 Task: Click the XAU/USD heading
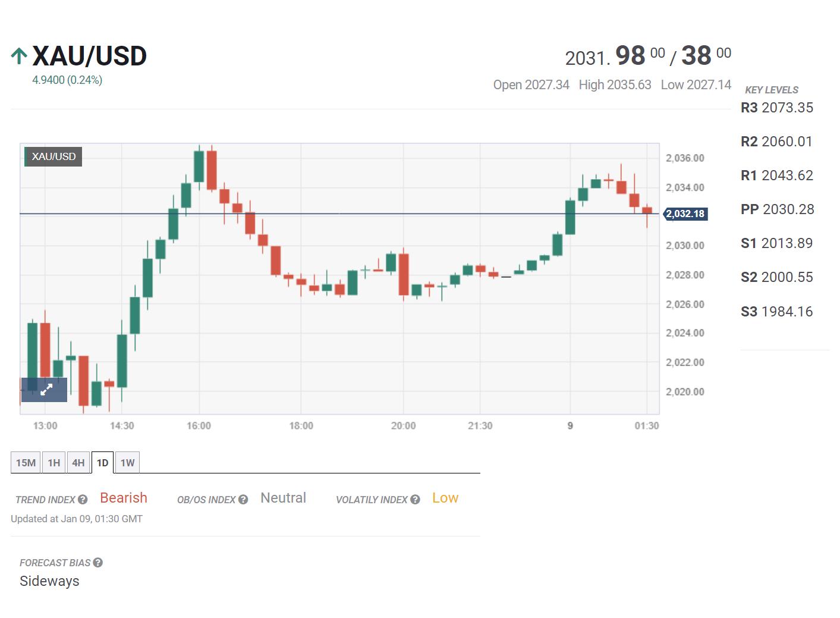pos(89,57)
